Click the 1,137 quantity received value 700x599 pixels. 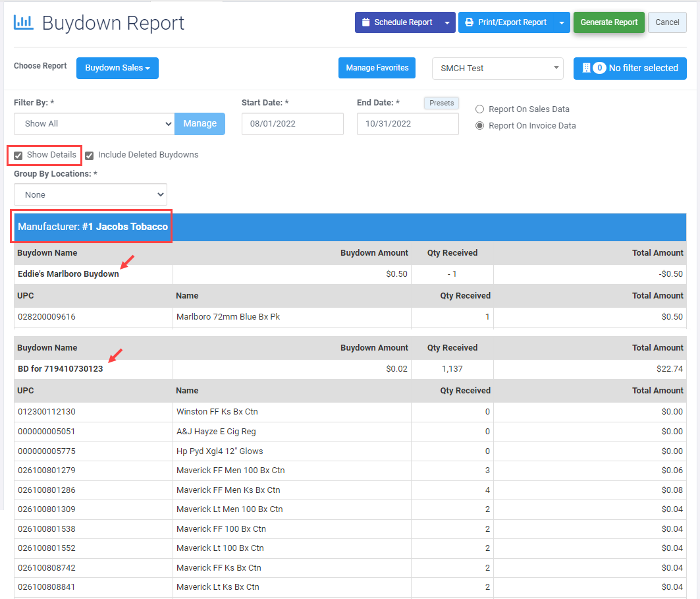(x=452, y=369)
